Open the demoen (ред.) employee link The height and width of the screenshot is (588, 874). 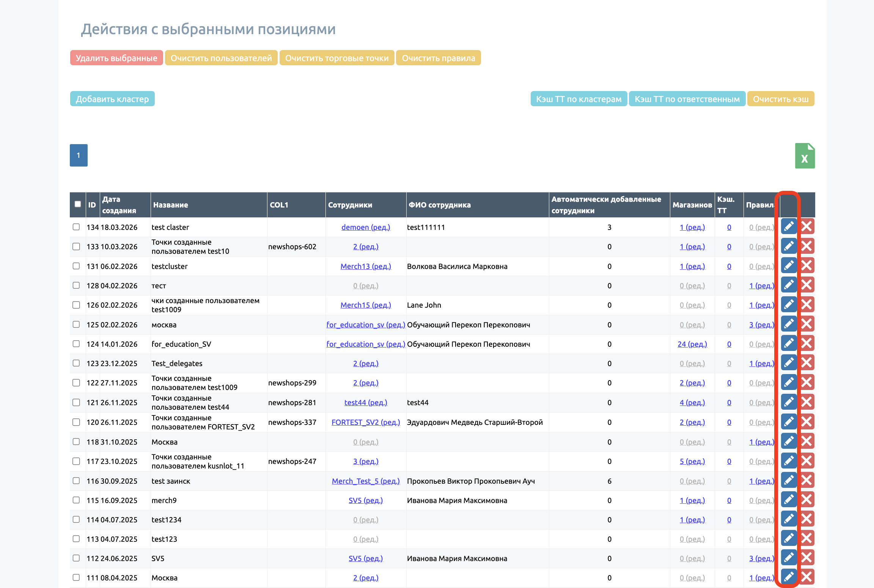pos(365,227)
